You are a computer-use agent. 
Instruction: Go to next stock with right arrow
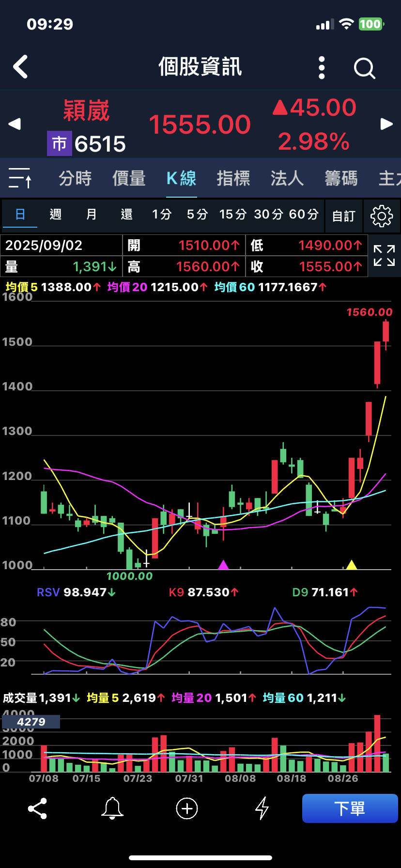[386, 124]
